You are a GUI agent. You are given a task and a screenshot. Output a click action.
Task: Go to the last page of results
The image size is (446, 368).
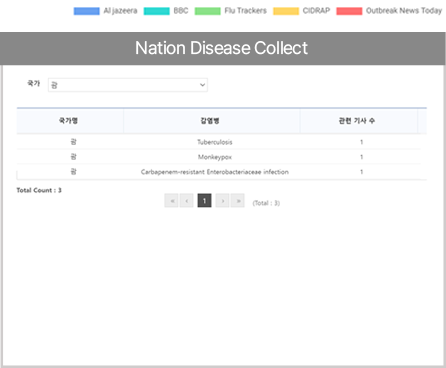(x=238, y=201)
